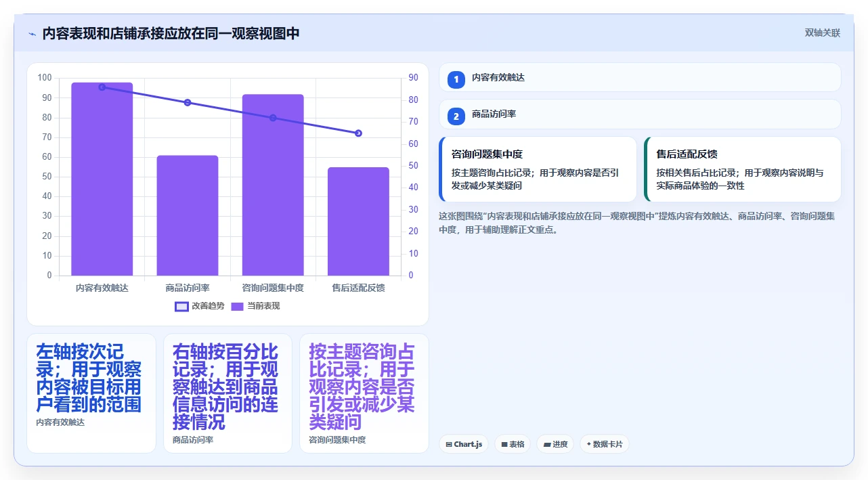Screen dimensions: 868x480
Task: Click trend line point above 内容有效触达
Action: (x=102, y=87)
